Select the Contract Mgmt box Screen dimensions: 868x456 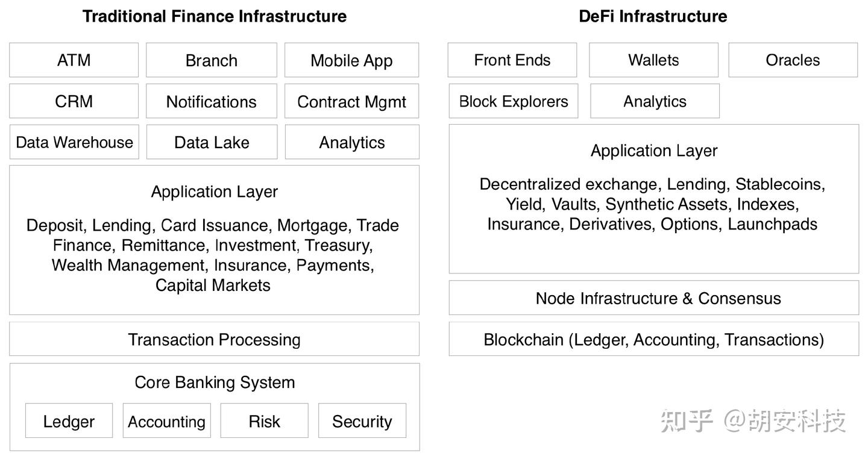click(x=351, y=101)
